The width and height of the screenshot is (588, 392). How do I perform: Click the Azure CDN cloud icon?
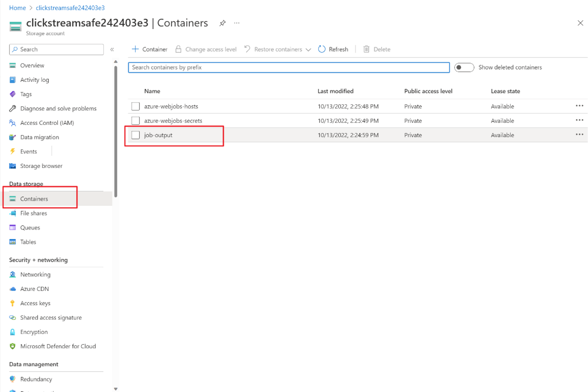point(12,289)
